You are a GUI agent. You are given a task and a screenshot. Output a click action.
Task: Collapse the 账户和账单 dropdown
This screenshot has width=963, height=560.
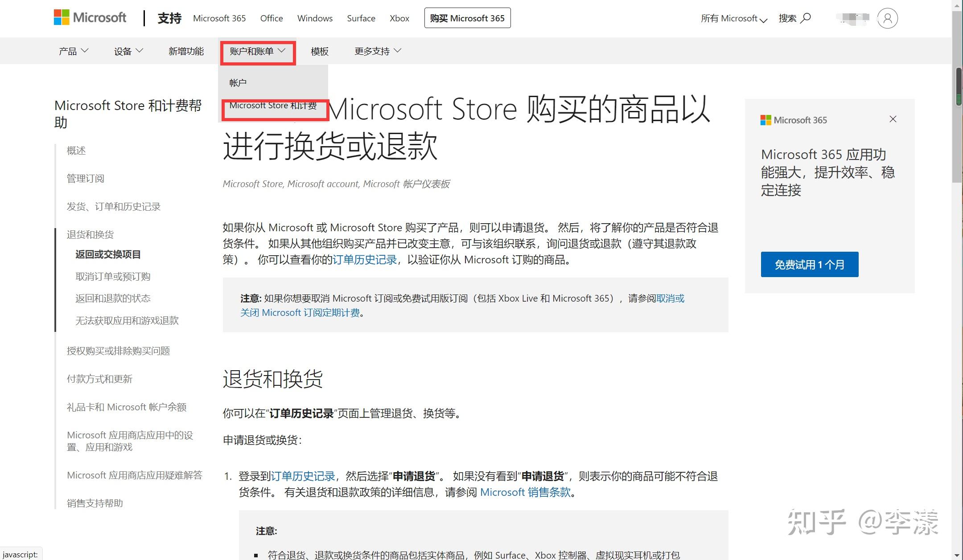[257, 51]
